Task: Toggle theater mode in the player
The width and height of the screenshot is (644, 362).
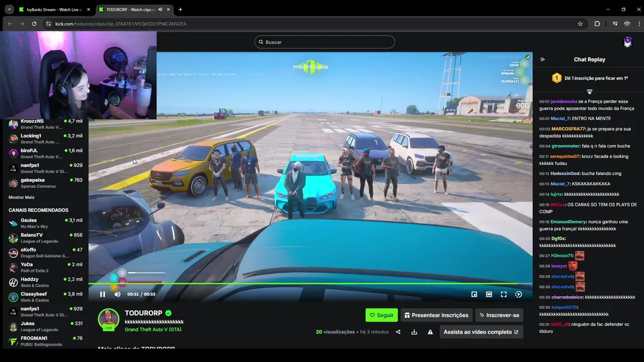Action: tap(489, 294)
